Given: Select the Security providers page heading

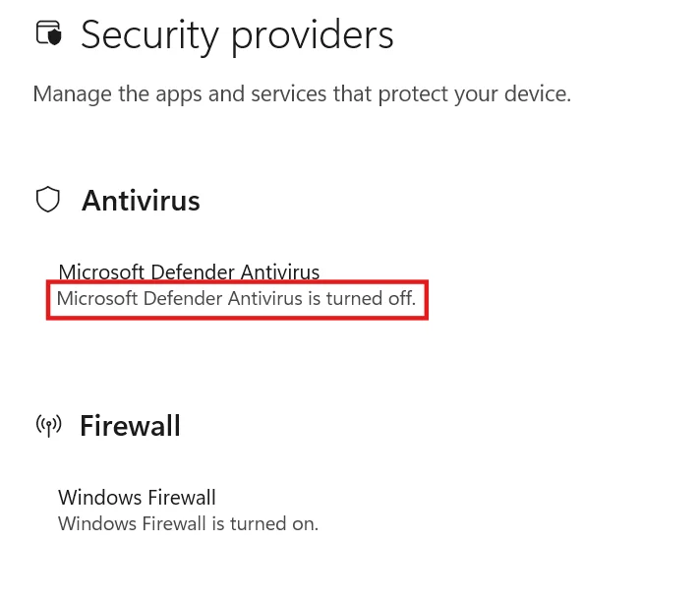Looking at the screenshot, I should [237, 35].
